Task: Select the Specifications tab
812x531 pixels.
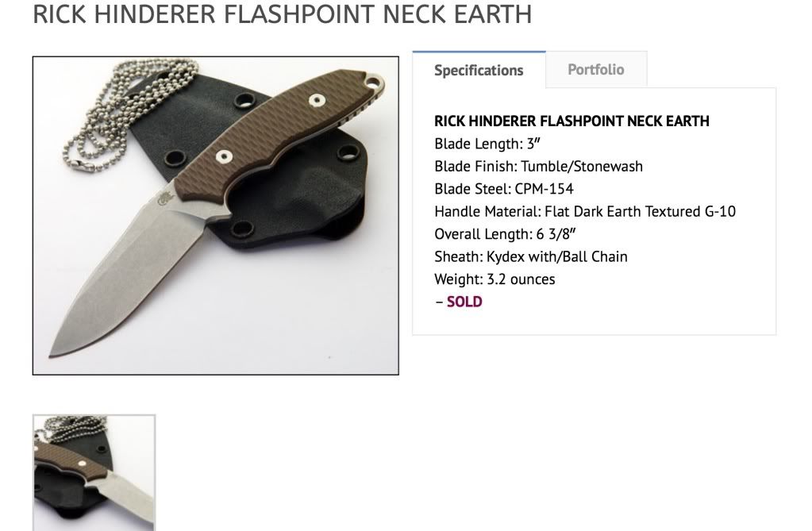Action: pyautogui.click(x=479, y=70)
